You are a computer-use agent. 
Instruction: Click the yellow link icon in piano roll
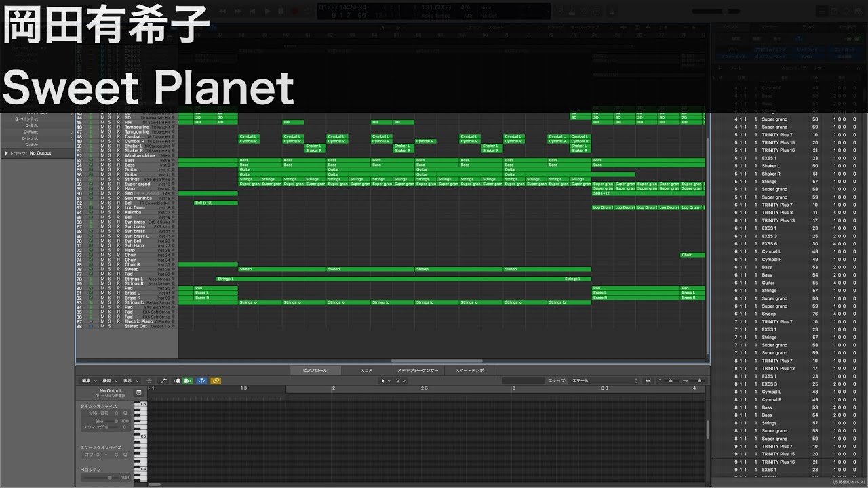click(x=216, y=381)
